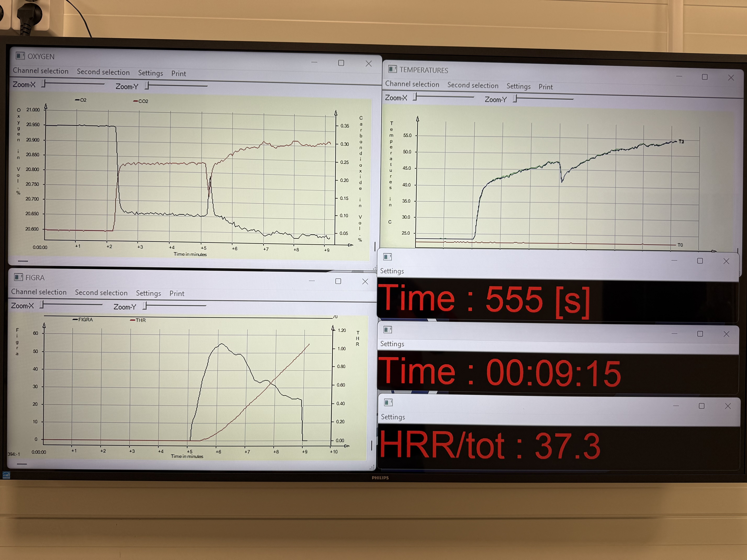Minimize the Time 555 [s] window
747x560 pixels.
[674, 261]
